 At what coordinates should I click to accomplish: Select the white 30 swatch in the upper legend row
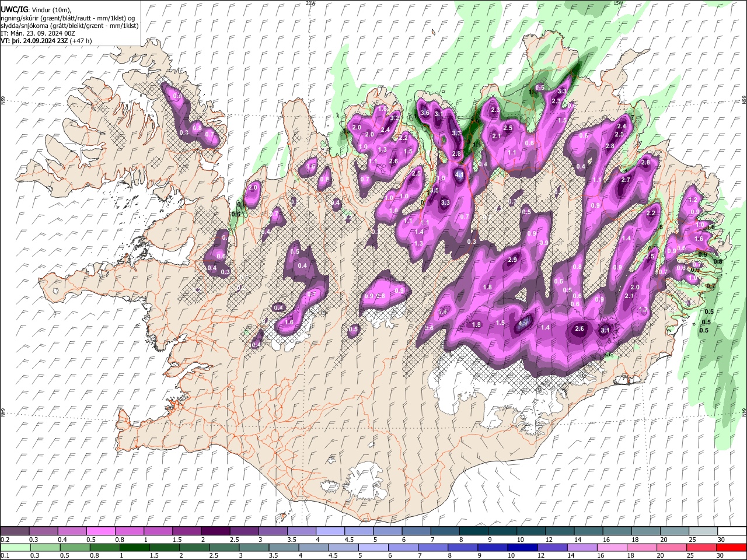click(x=732, y=531)
